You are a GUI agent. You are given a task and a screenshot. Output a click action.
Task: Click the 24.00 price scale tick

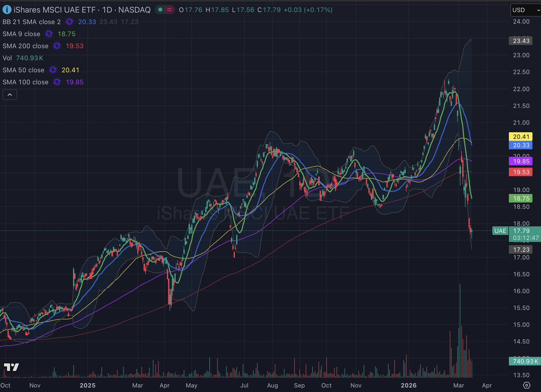(x=521, y=21)
